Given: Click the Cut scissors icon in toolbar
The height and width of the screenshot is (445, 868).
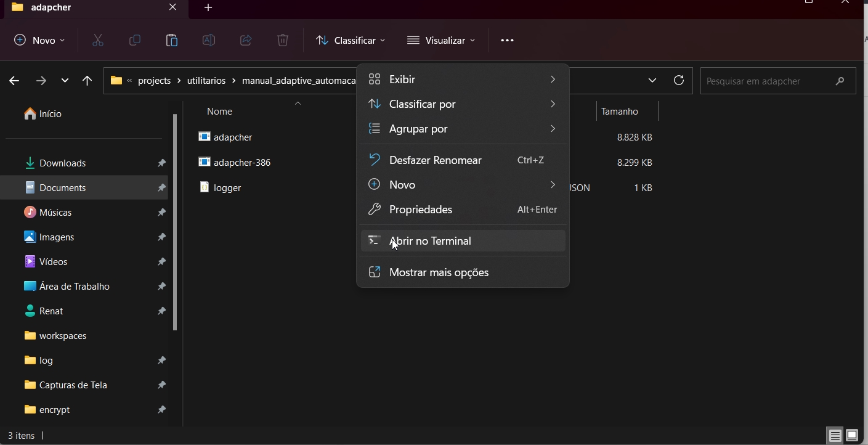Looking at the screenshot, I should tap(97, 41).
